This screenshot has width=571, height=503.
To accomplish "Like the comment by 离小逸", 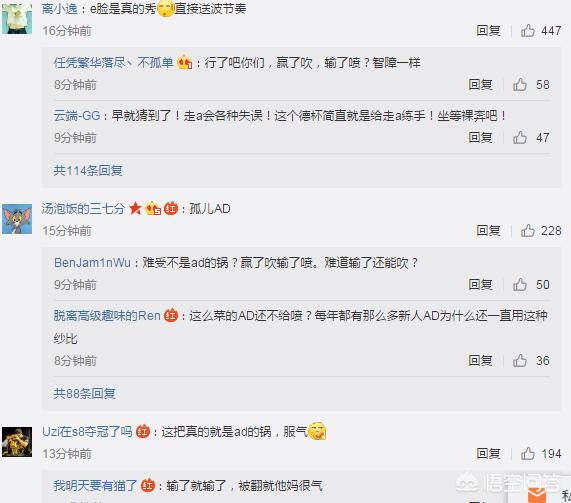I will (528, 31).
